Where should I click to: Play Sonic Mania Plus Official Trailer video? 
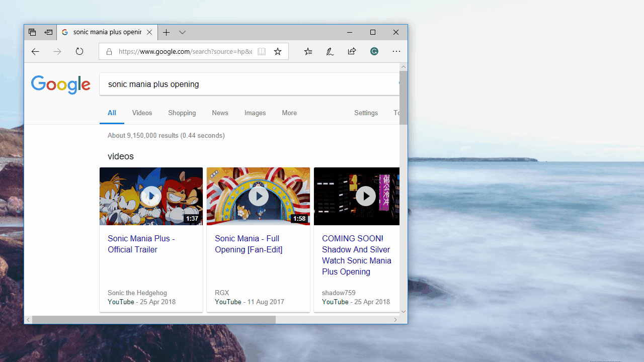(151, 196)
